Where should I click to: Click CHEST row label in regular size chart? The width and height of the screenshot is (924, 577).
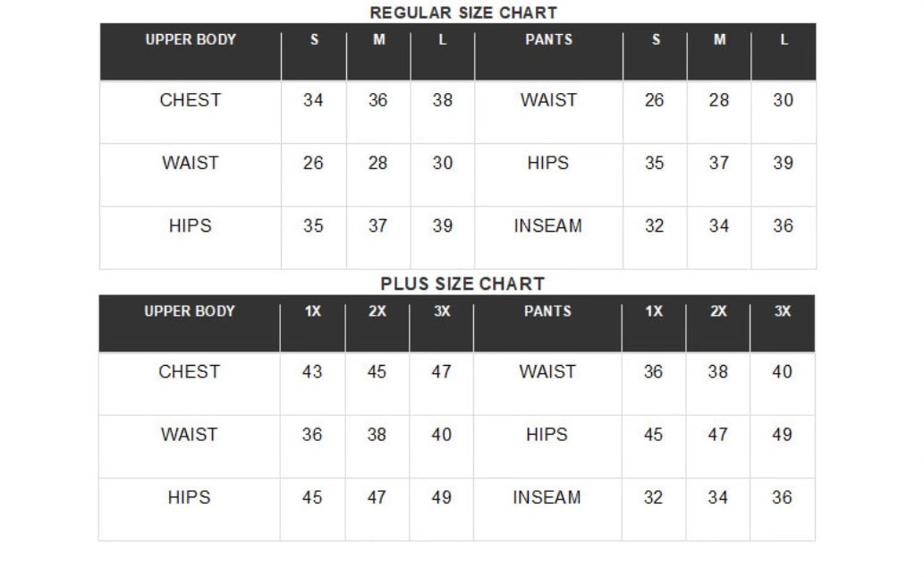click(x=191, y=100)
